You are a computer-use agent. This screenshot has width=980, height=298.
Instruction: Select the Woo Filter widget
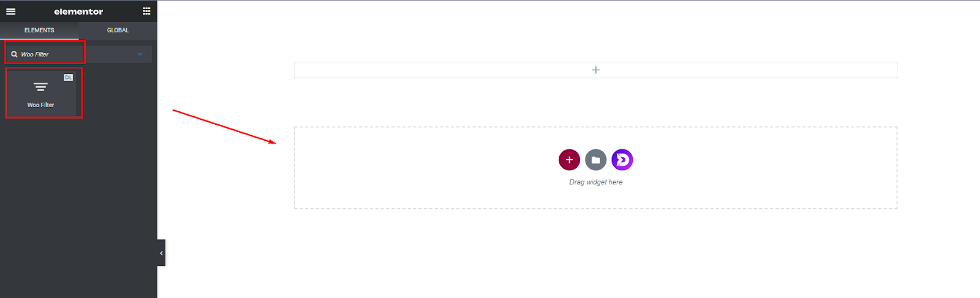pyautogui.click(x=40, y=93)
